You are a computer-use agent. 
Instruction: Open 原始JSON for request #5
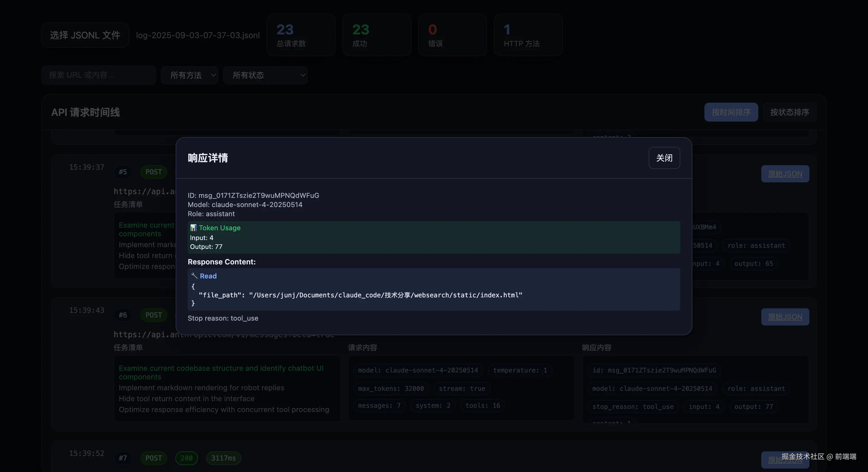(x=785, y=174)
